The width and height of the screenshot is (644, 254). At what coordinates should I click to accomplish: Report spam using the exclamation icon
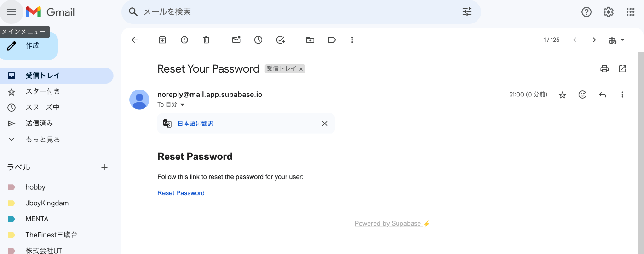click(x=184, y=40)
